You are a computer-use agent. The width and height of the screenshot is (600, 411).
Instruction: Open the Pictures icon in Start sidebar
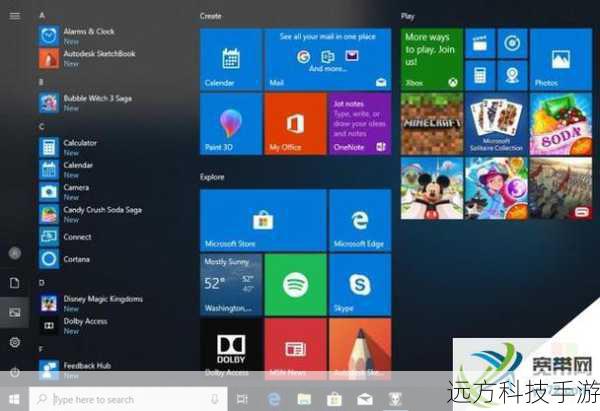pyautogui.click(x=15, y=313)
